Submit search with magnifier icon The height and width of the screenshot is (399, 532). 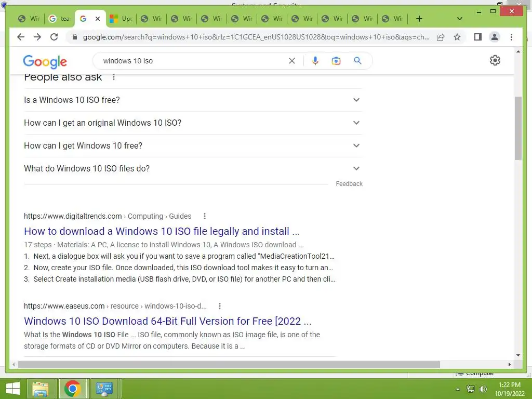357,61
